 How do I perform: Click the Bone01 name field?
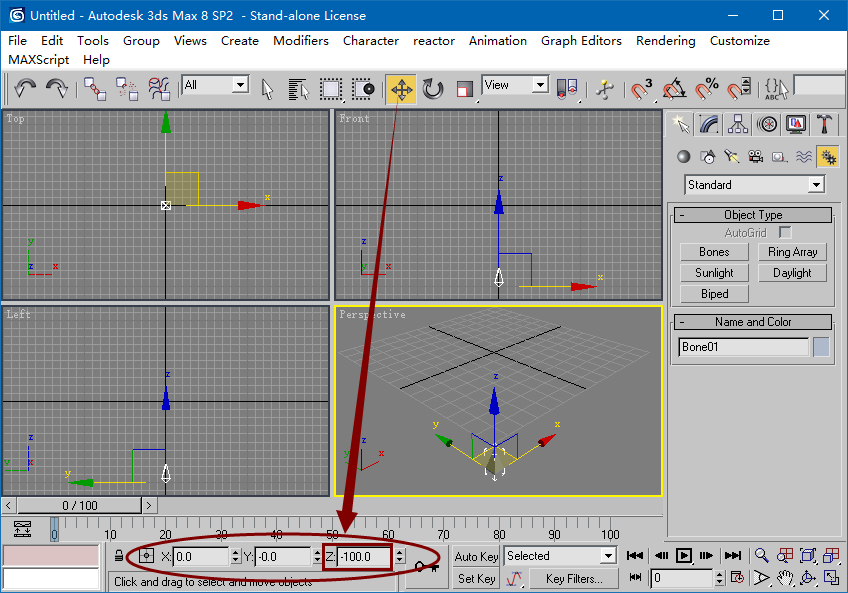(x=743, y=347)
